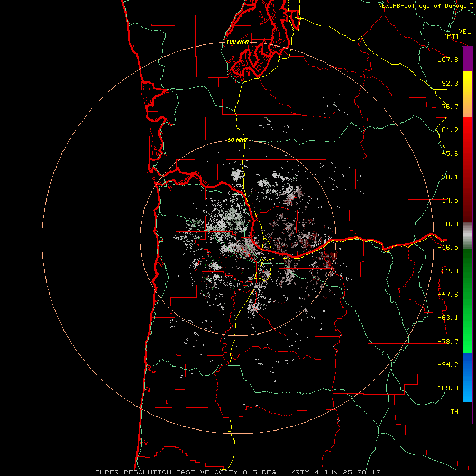The width and height of the screenshot is (476, 476).
Task: Select the green segment of the color bar
Action: coord(467,300)
